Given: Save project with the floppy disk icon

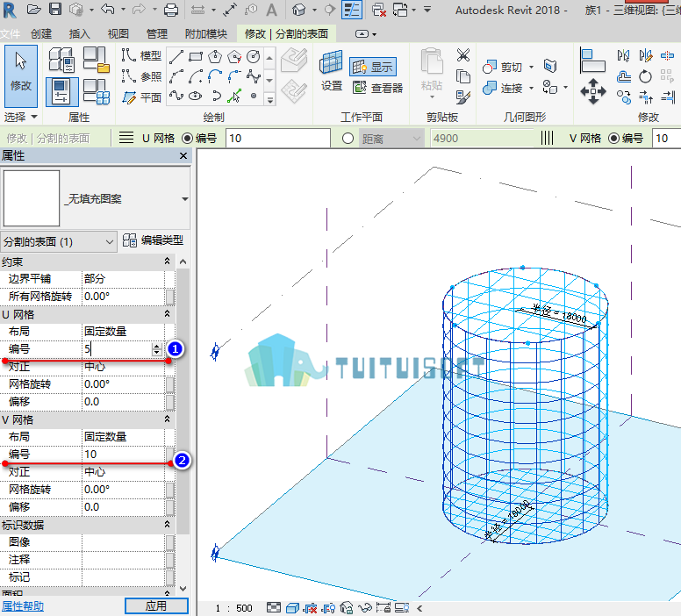Looking at the screenshot, I should [54, 10].
